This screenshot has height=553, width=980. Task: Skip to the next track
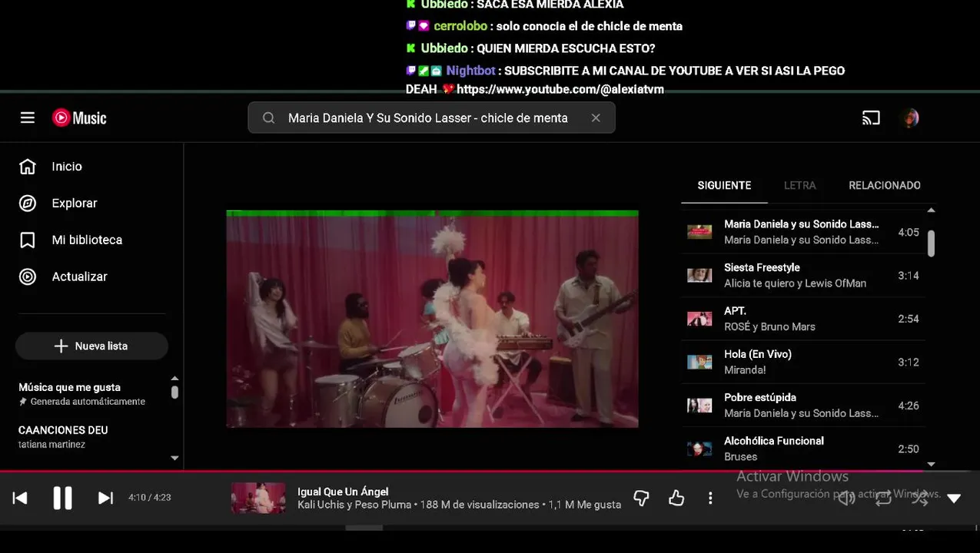coord(105,498)
